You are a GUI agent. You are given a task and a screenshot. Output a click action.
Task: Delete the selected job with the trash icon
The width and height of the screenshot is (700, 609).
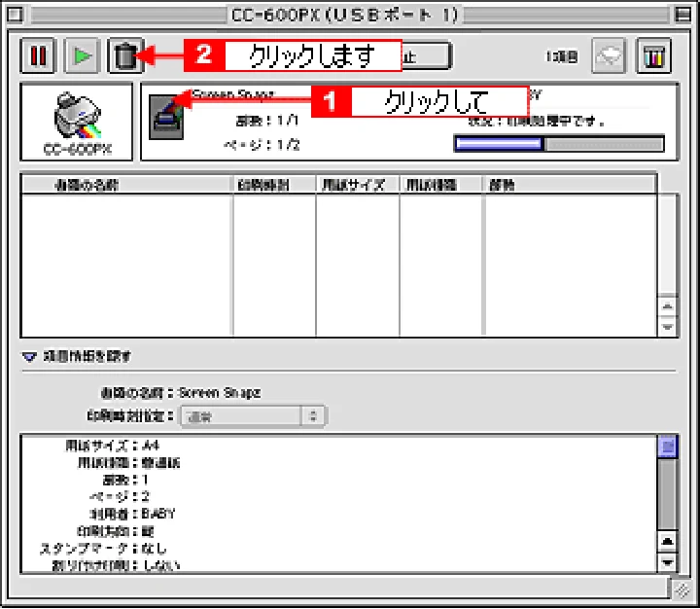(x=125, y=55)
